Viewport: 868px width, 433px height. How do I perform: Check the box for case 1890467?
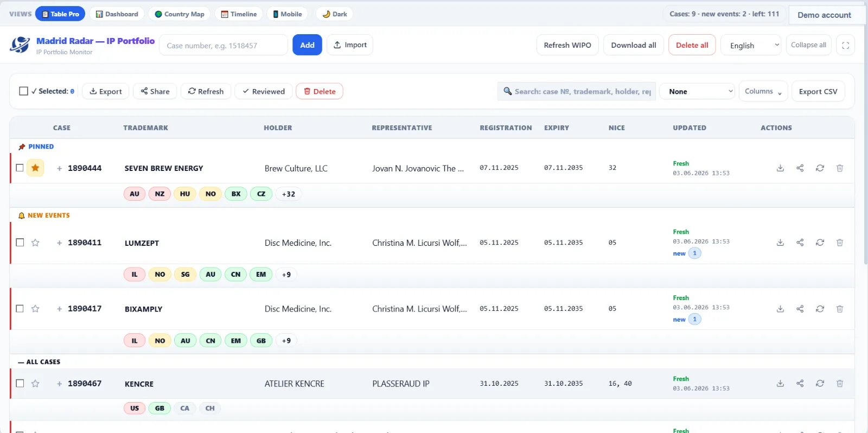[20, 383]
